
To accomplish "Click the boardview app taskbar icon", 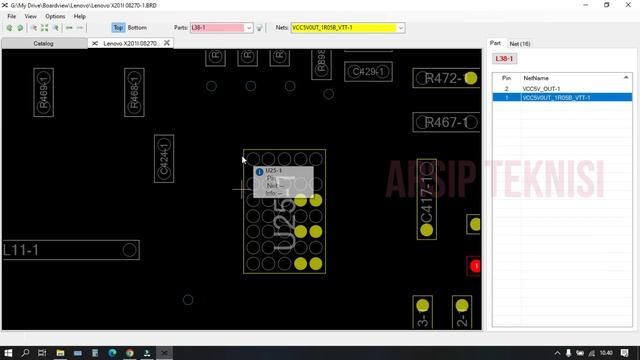I will 164,353.
